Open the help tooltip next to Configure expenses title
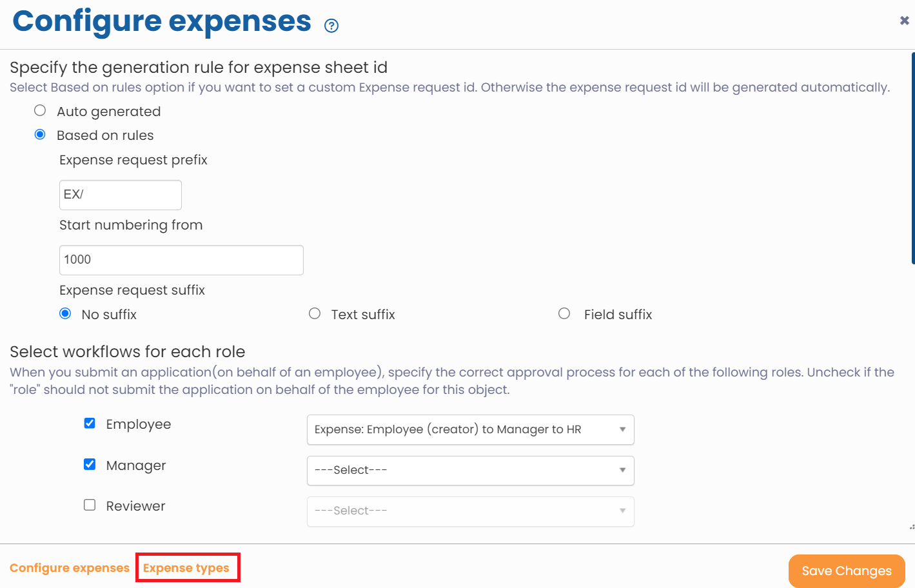Viewport: 915px width, 588px height. pyautogui.click(x=331, y=25)
